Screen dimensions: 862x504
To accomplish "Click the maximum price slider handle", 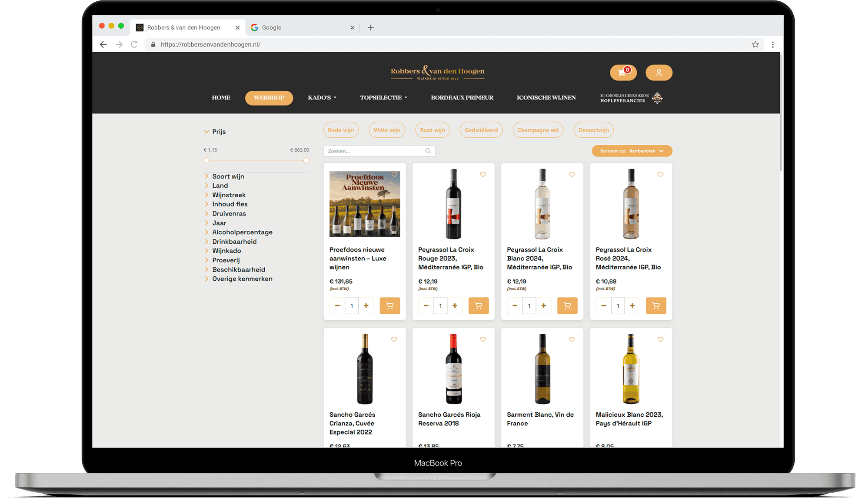I will click(x=306, y=160).
